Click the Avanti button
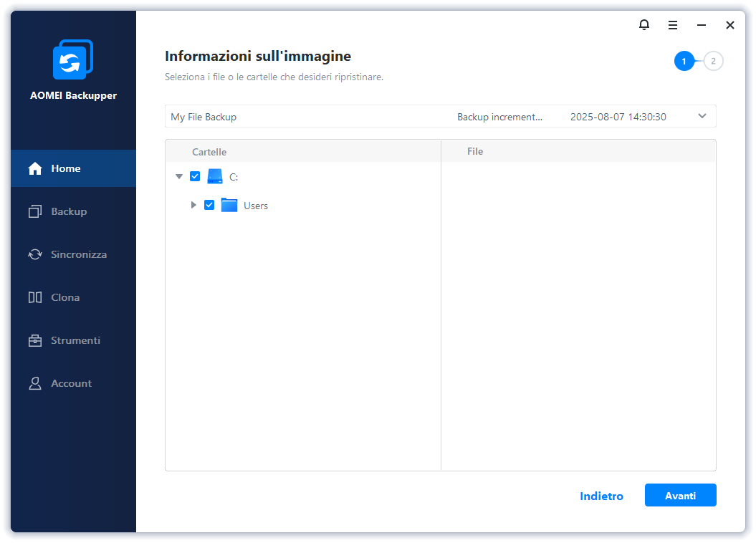Screen dimensions: 756x543 pos(680,495)
